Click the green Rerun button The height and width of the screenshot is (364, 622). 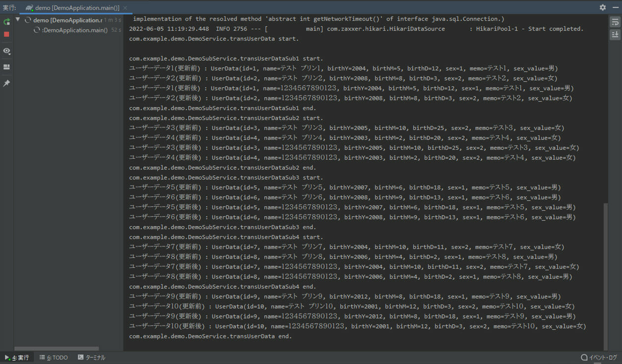point(6,22)
